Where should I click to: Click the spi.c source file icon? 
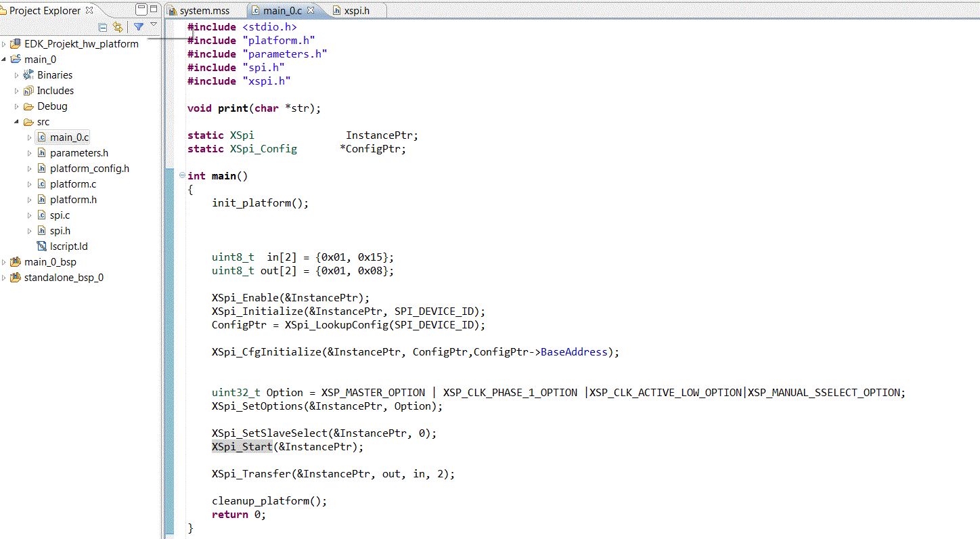pyautogui.click(x=41, y=215)
